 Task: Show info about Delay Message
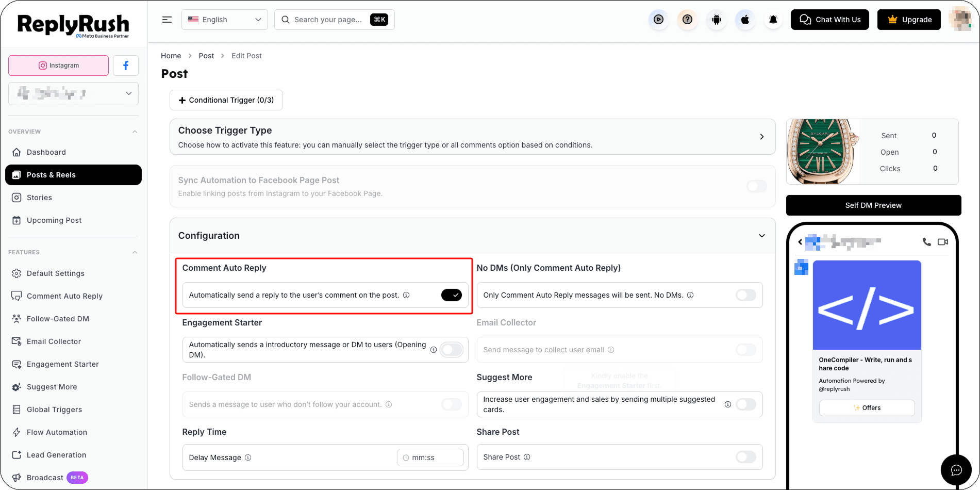[x=248, y=458]
